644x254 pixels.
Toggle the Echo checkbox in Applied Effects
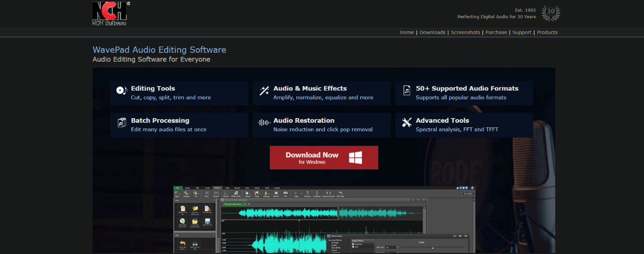353,247
